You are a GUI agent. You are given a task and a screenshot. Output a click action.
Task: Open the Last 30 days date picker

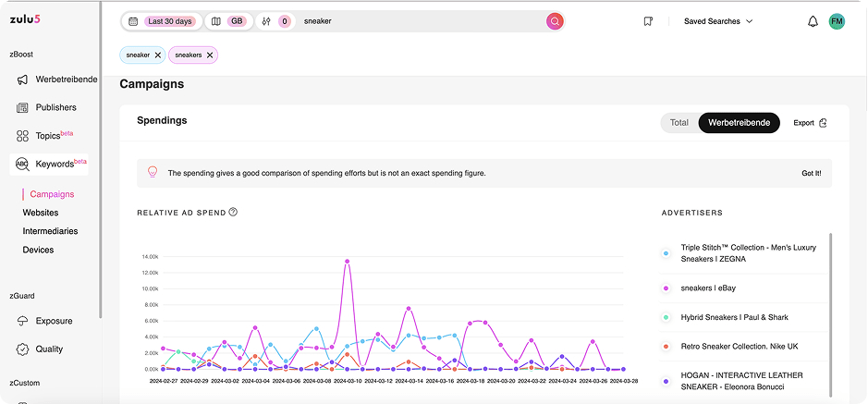pyautogui.click(x=161, y=21)
